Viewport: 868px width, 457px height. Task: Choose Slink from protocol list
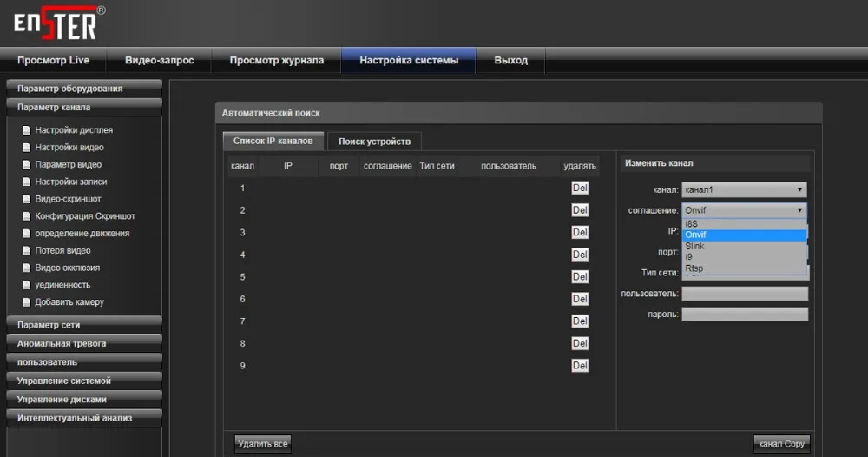(x=744, y=246)
